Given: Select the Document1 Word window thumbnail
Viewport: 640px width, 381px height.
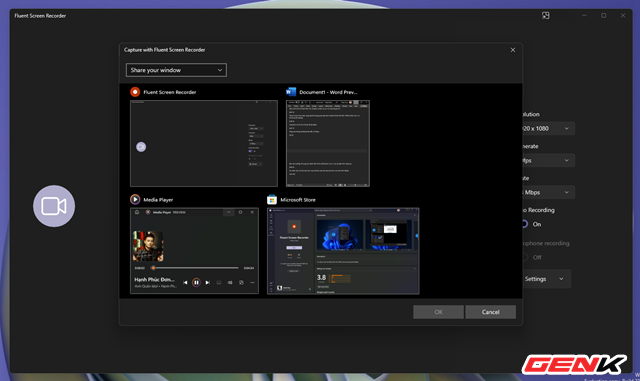Looking at the screenshot, I should coord(328,143).
